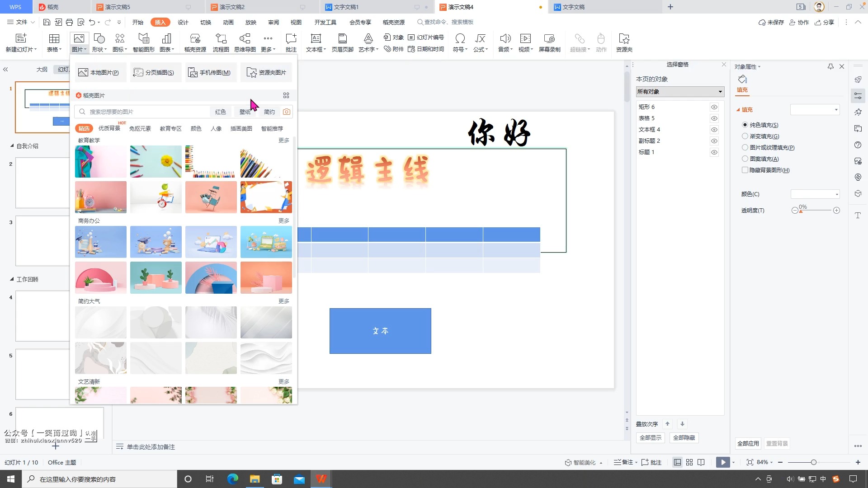Switch to the 开始 ribbon tab
Viewport: 868px width, 488px height.
pos(138,22)
